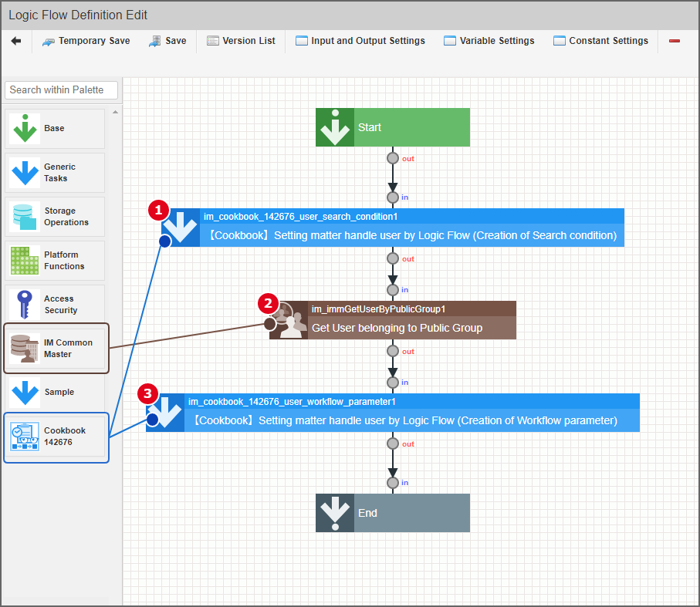
Task: Open Input and Output Settings
Action: [360, 41]
